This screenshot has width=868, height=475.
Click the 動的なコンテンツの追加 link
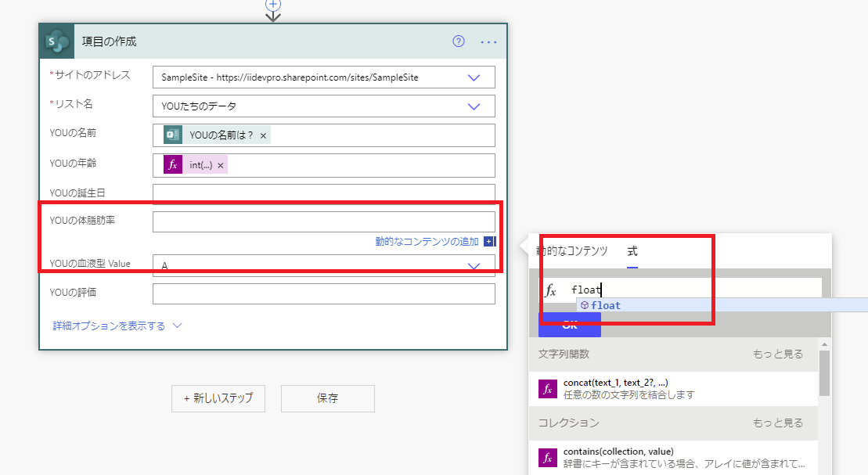pyautogui.click(x=427, y=242)
